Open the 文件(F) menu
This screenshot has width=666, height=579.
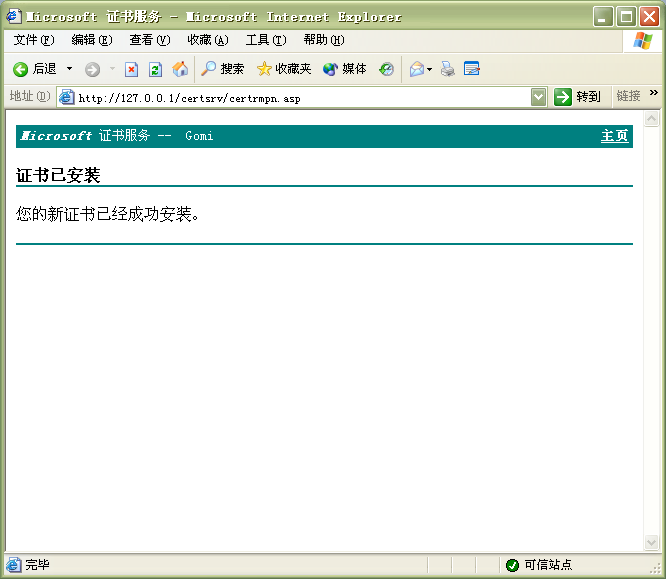pyautogui.click(x=34, y=40)
